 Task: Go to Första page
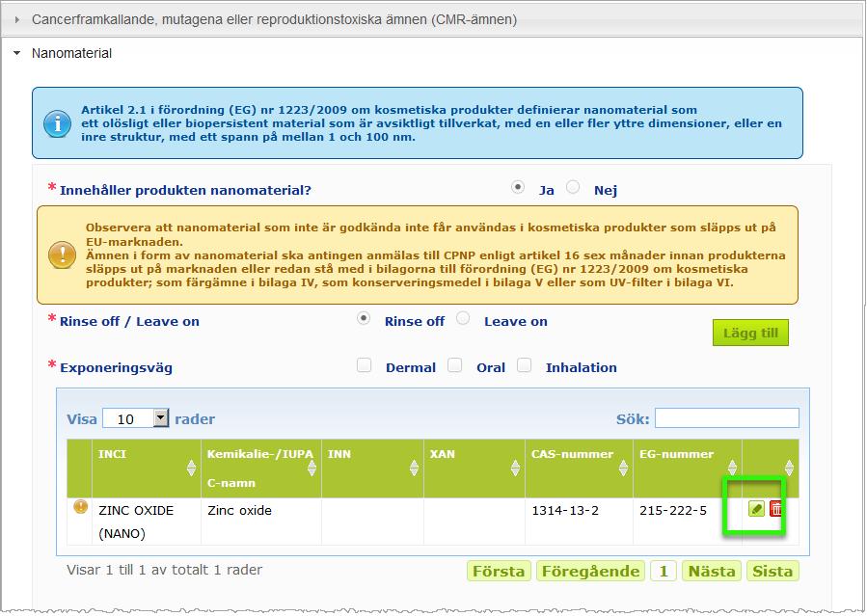click(499, 571)
